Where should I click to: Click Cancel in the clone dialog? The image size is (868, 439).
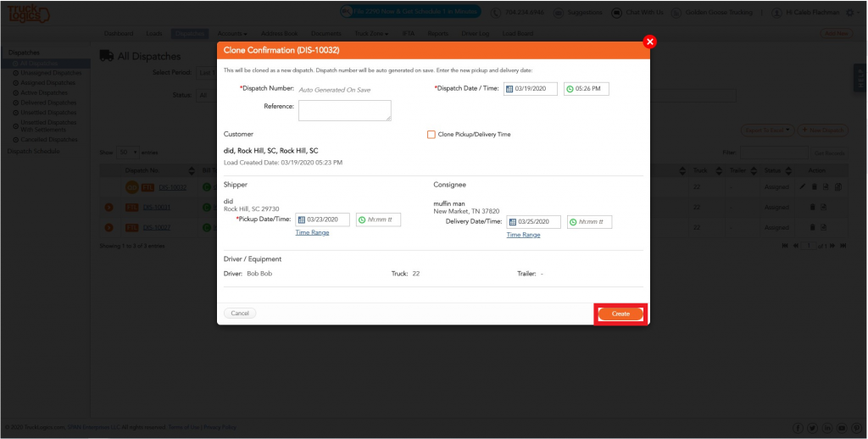(240, 314)
